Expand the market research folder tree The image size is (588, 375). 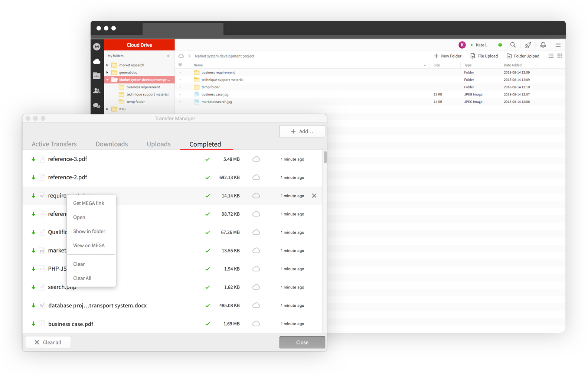(x=107, y=65)
